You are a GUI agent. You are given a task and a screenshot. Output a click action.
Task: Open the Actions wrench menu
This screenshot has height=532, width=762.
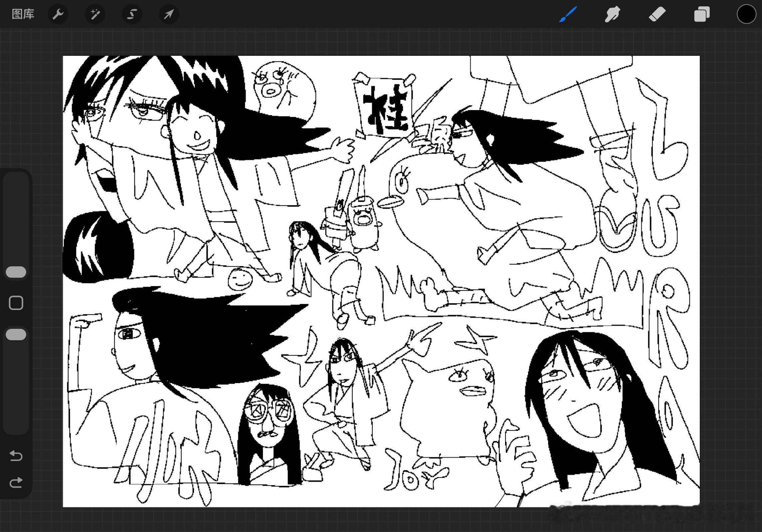(58, 14)
